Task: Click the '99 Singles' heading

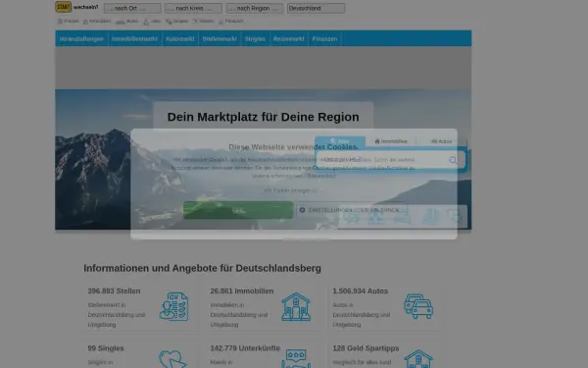Action: coord(106,348)
